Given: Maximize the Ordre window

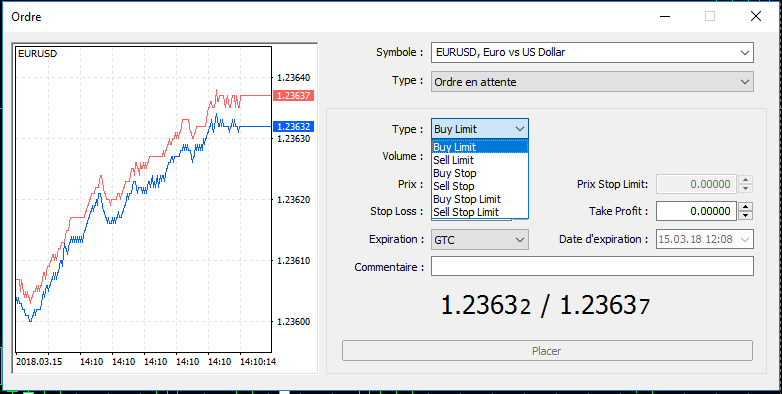Looking at the screenshot, I should point(710,16).
